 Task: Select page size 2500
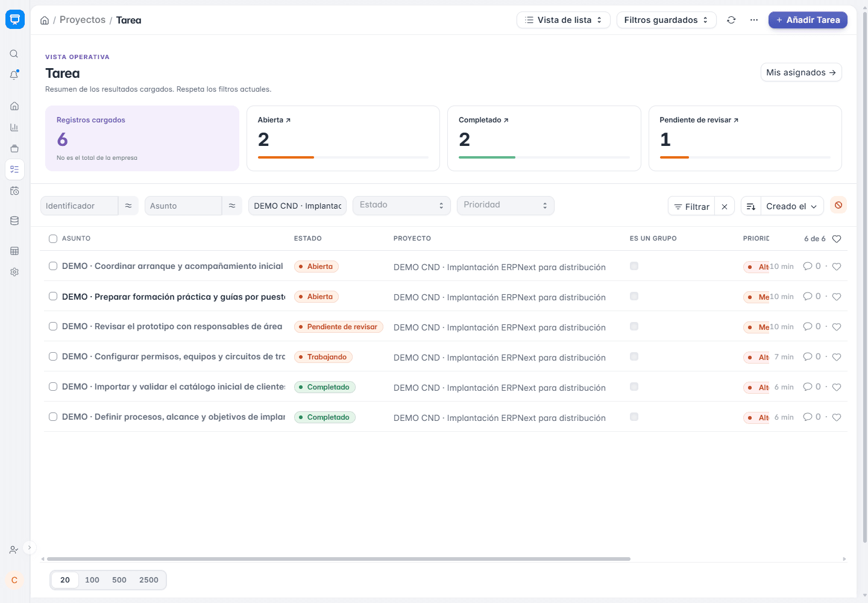149,580
